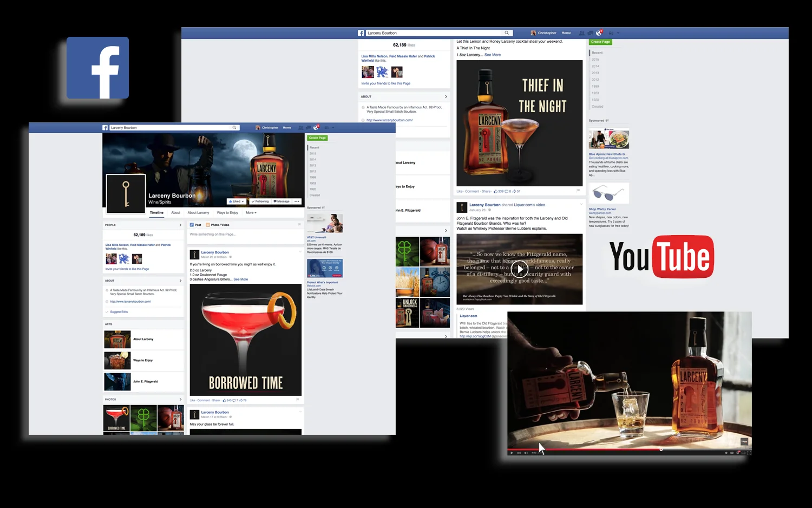Click the search magnifier in the front Facebook window
The height and width of the screenshot is (508, 812).
coord(234,128)
